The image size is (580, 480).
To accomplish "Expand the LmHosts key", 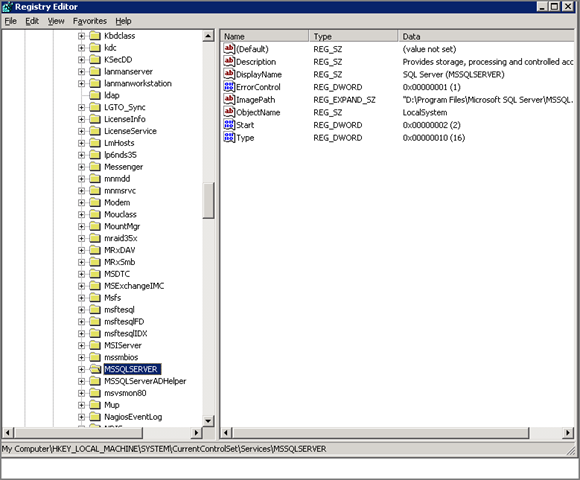I will pos(81,143).
